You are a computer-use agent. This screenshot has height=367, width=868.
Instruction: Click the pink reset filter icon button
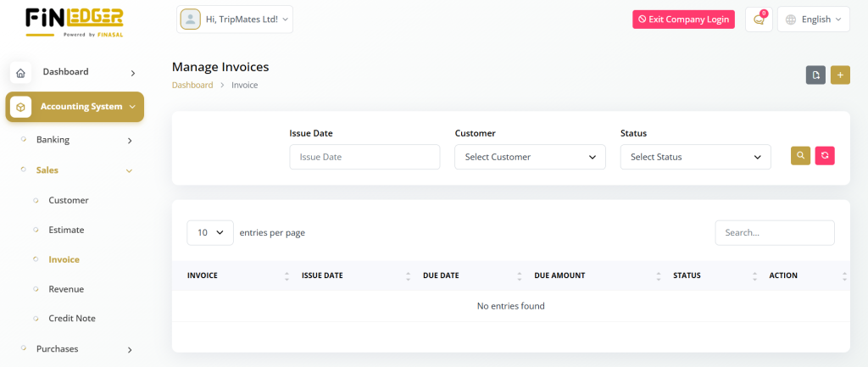tap(825, 156)
